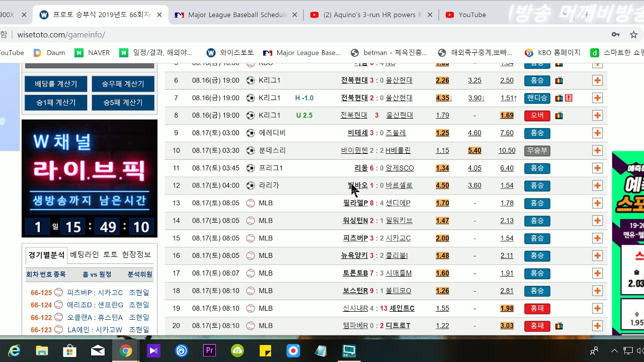Click the 무승부 result button on row 10
Viewport: 644px width, 362px height.
tap(537, 150)
